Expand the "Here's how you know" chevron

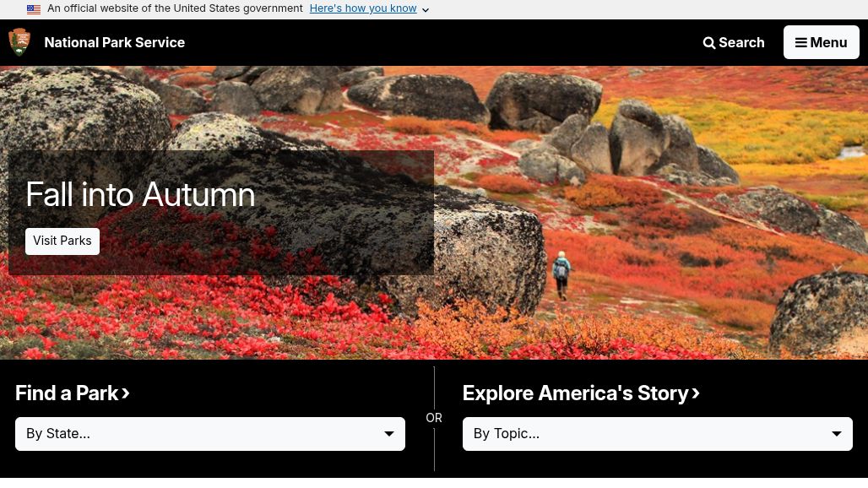(x=426, y=10)
